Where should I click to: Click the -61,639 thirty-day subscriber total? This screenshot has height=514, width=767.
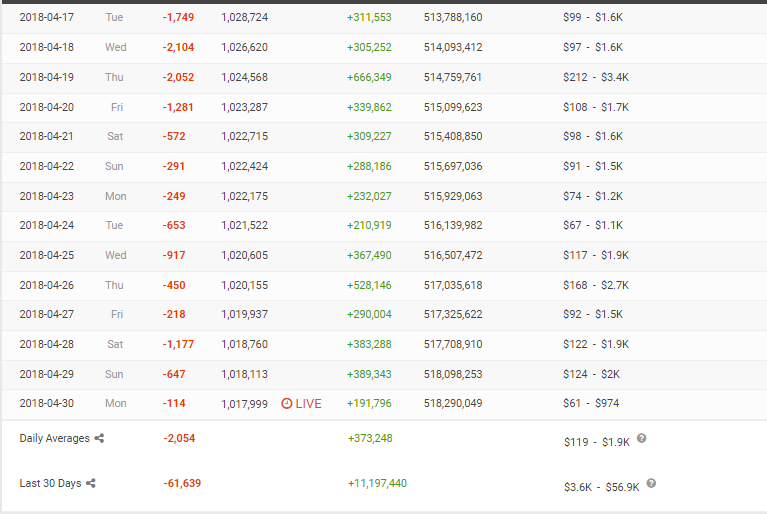(x=182, y=483)
